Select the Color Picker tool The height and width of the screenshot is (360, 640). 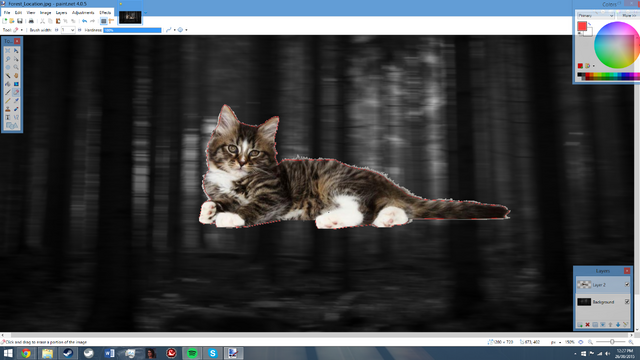16,101
